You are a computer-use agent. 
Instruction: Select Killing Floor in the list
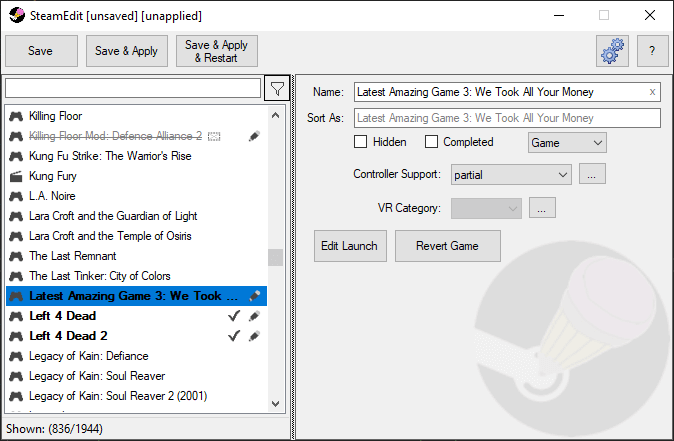[136, 116]
